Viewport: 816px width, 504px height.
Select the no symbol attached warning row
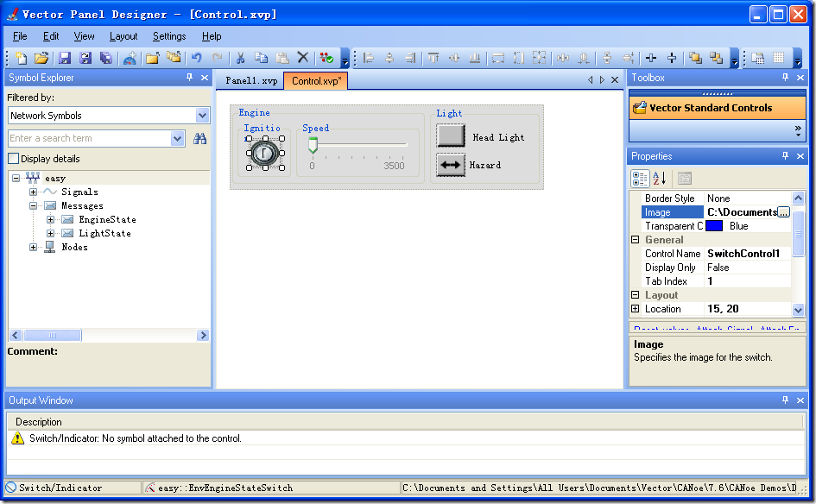click(406, 438)
